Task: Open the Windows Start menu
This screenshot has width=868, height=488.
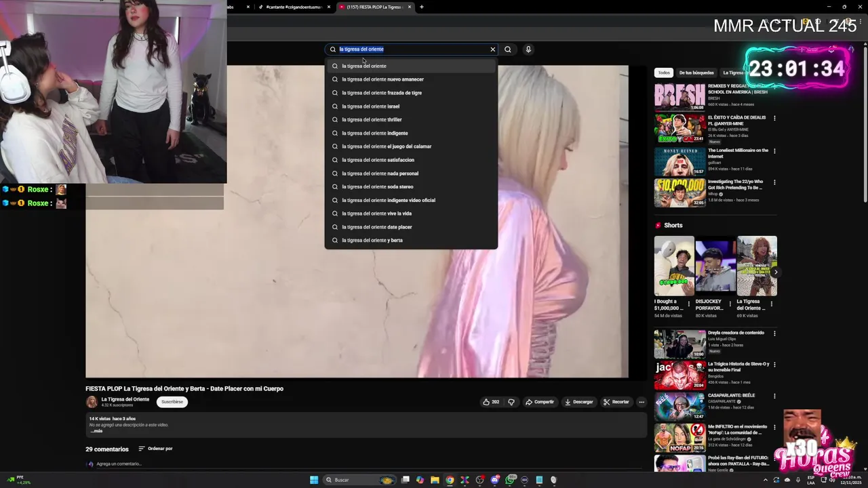Action: (x=314, y=480)
